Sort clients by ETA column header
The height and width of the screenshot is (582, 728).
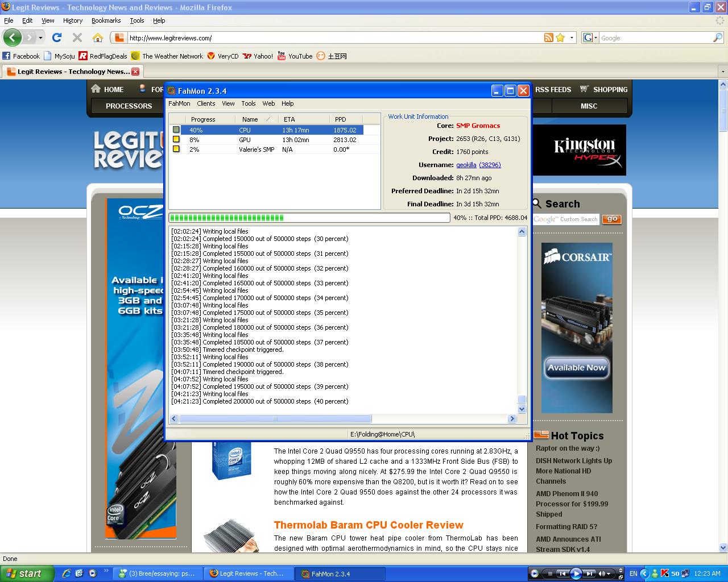point(304,119)
